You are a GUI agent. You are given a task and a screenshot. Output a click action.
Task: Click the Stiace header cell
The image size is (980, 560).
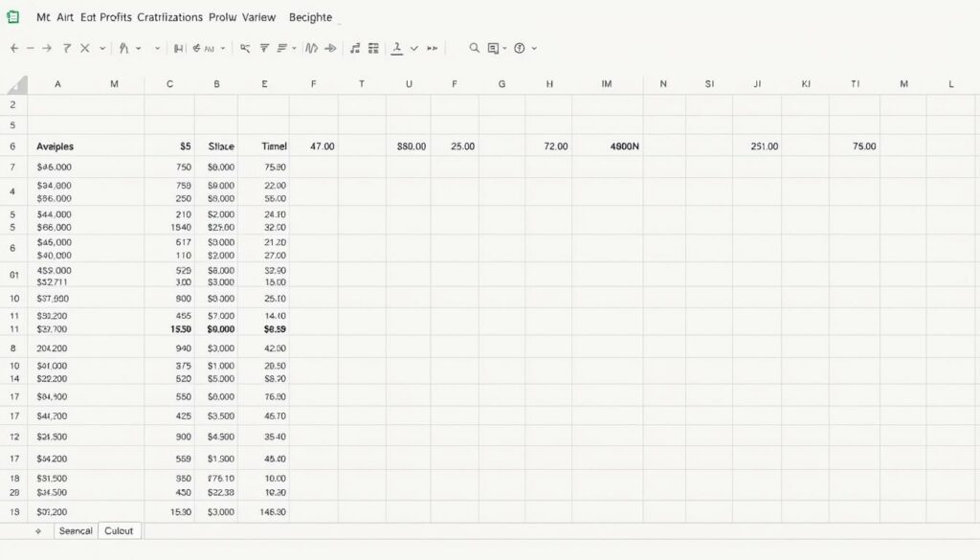pos(216,146)
